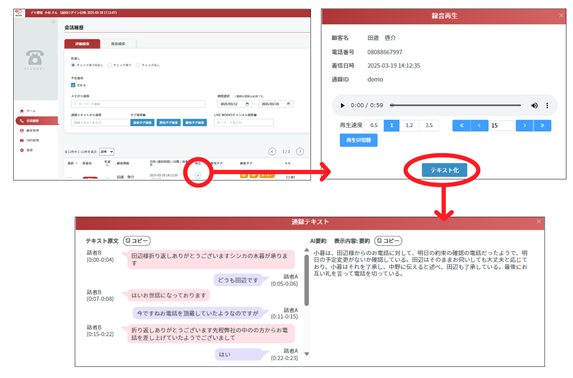Select the チェックなし radio button

tap(138, 65)
